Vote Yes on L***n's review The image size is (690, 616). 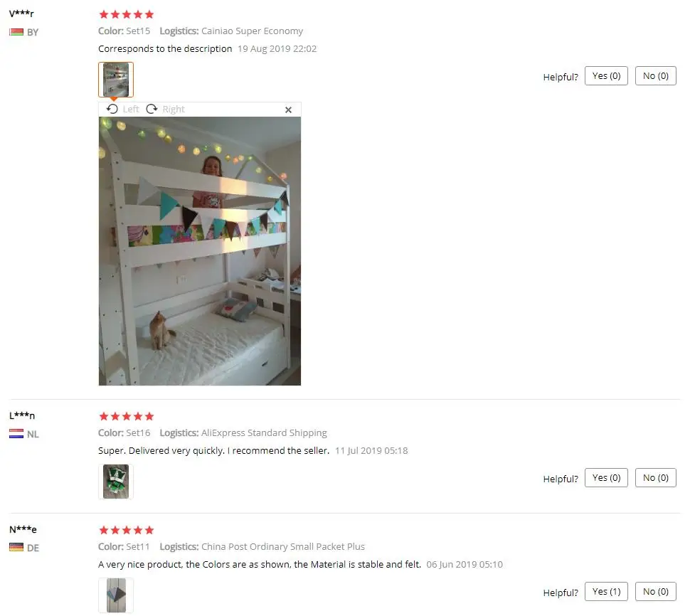606,478
